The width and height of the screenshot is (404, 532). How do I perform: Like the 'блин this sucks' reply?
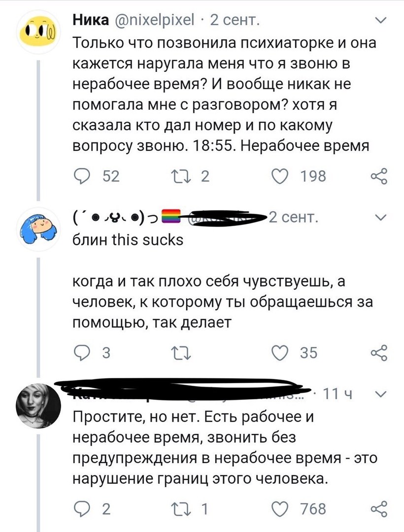click(285, 353)
